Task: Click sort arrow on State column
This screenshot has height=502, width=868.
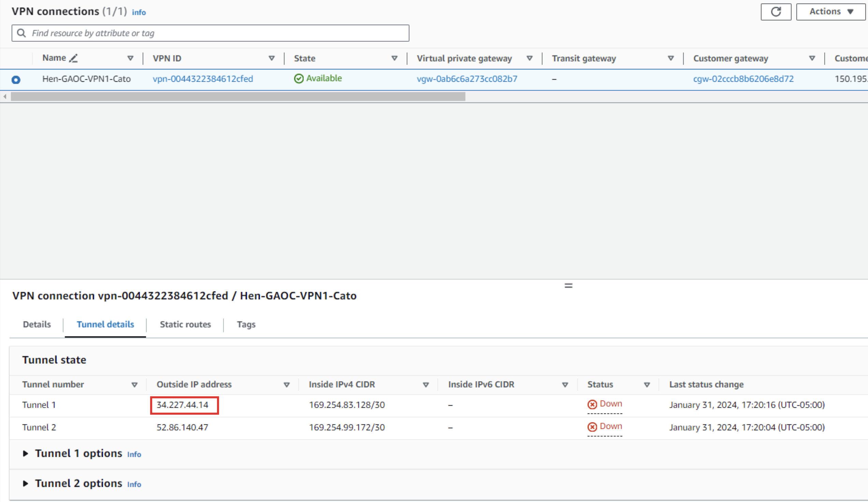Action: (x=394, y=58)
